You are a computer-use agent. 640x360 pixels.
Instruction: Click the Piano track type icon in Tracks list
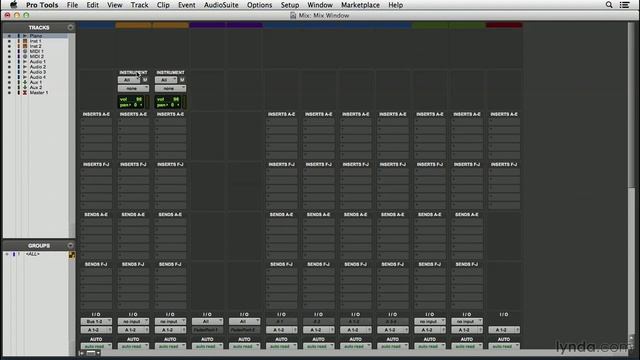(x=25, y=36)
